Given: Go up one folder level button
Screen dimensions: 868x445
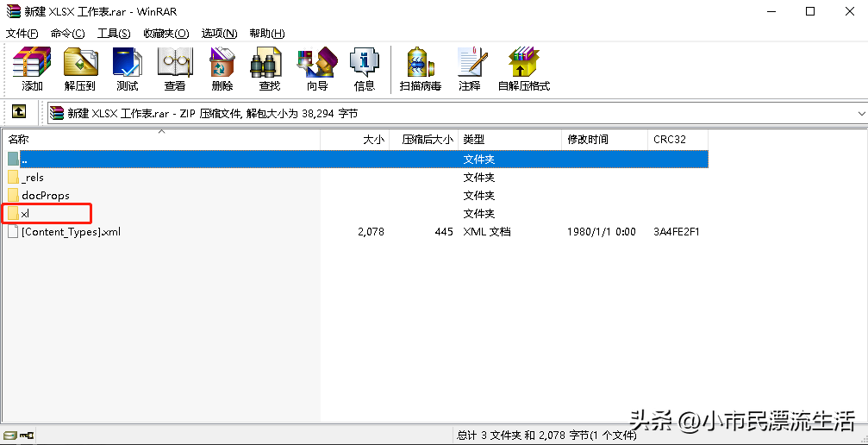Looking at the screenshot, I should tap(19, 112).
